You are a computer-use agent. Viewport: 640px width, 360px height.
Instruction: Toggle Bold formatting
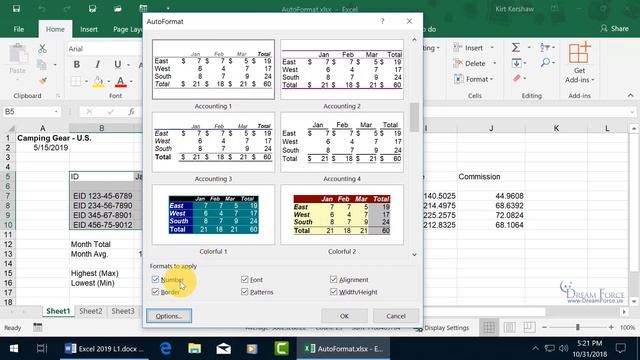tap(76, 64)
